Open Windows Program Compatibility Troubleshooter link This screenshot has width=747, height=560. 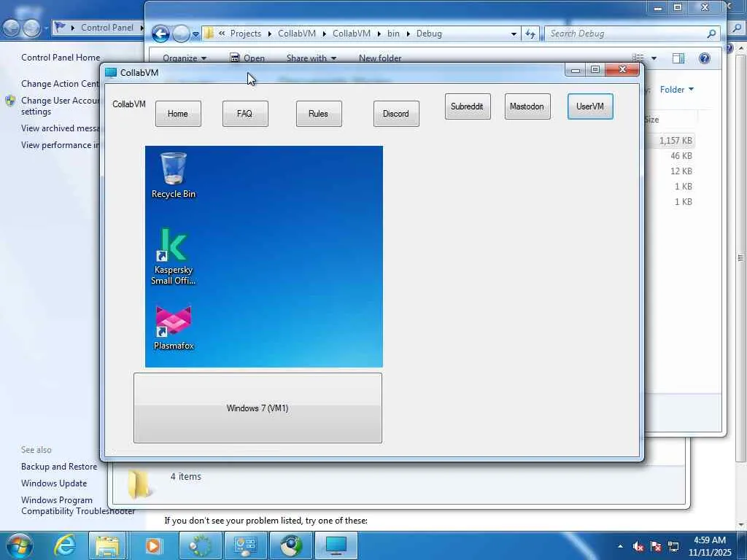click(x=77, y=505)
